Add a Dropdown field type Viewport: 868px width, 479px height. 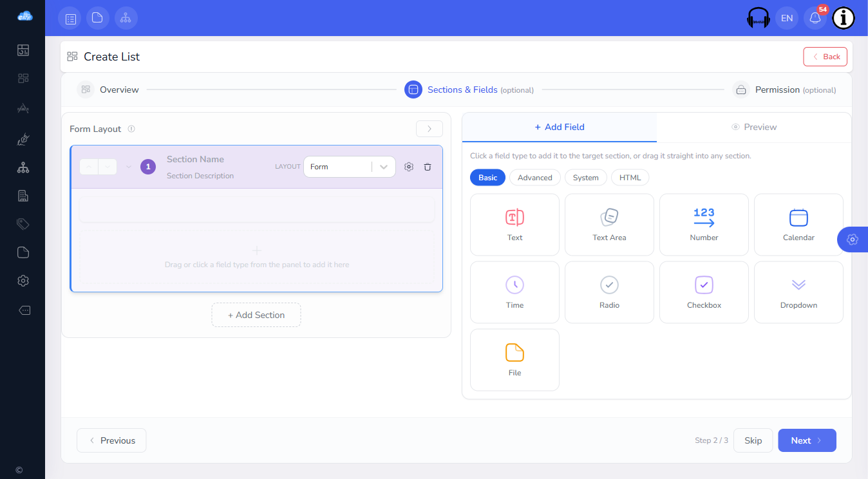pyautogui.click(x=798, y=292)
